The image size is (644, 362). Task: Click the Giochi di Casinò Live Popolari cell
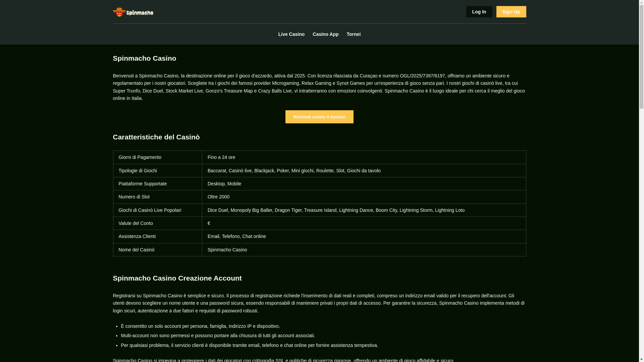tap(158, 210)
